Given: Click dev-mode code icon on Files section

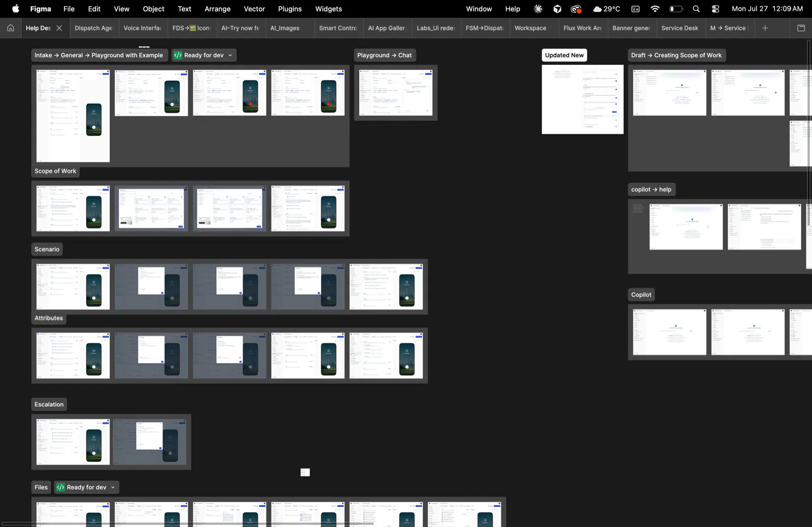Looking at the screenshot, I should pos(61,487).
